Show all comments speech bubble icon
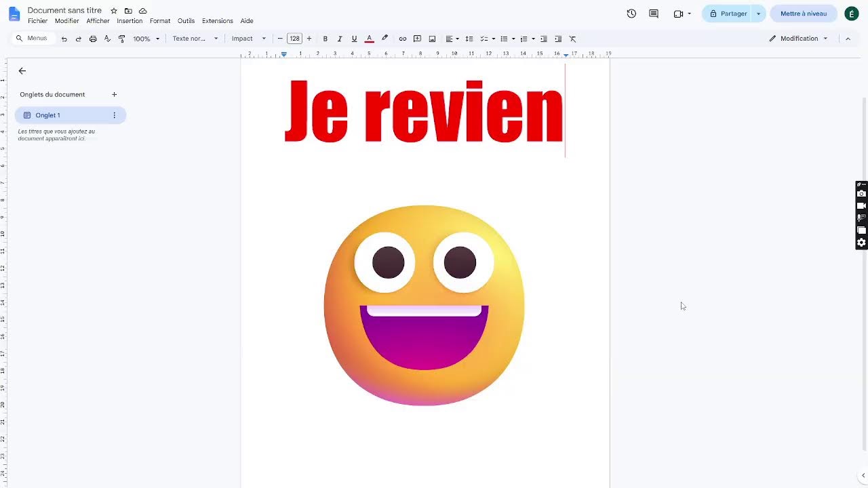Screen dimensions: 868x488 click(x=654, y=14)
